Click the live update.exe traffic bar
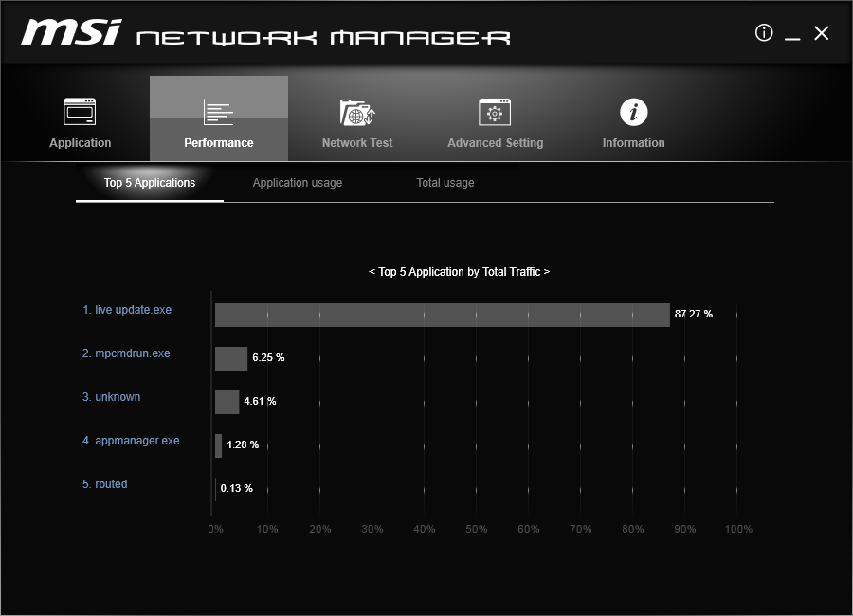Viewport: 853px width, 616px height. tap(443, 315)
